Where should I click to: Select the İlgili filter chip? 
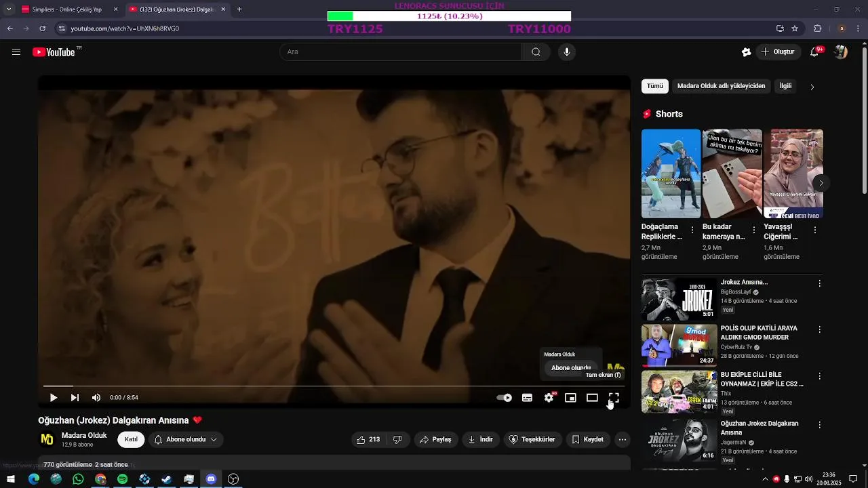(x=785, y=86)
